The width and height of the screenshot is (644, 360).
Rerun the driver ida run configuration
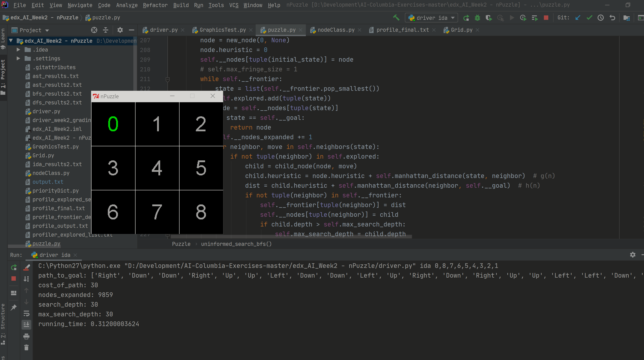click(466, 18)
